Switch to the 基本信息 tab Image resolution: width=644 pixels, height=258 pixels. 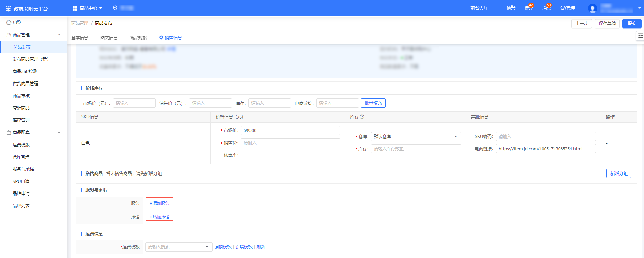pyautogui.click(x=80, y=38)
